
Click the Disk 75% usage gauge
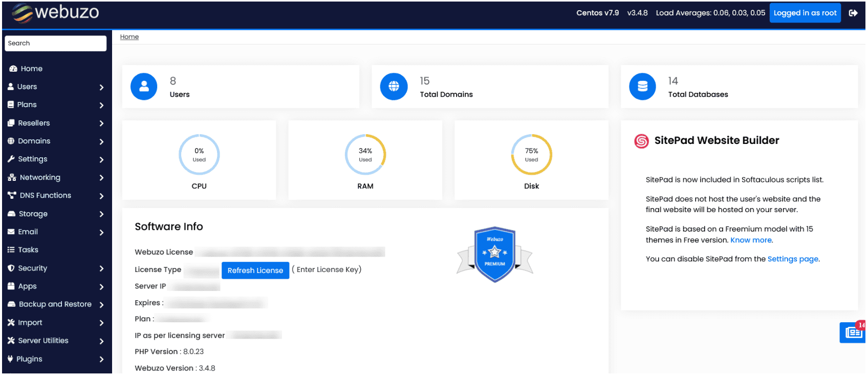pos(532,155)
